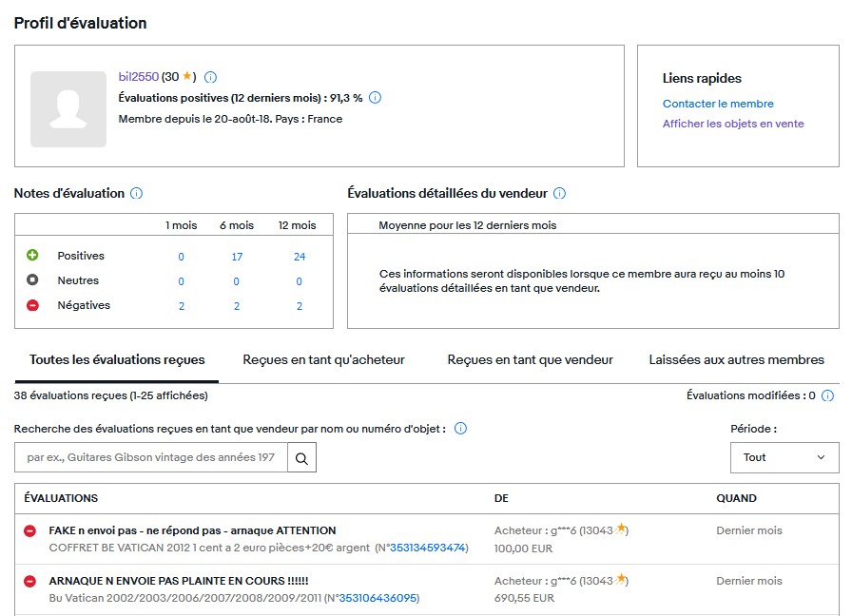Open Laissées aux autres membres tab
Screen dimensions: 852x616
click(x=736, y=360)
